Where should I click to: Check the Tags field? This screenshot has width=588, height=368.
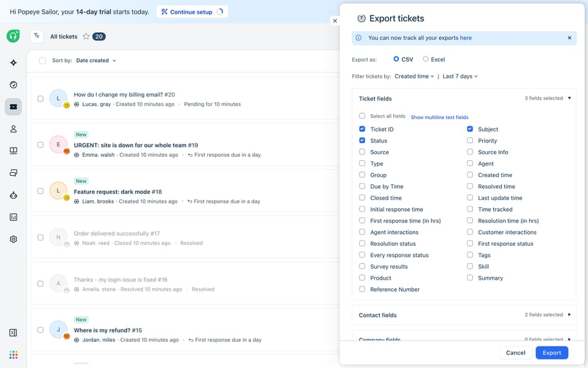470,255
